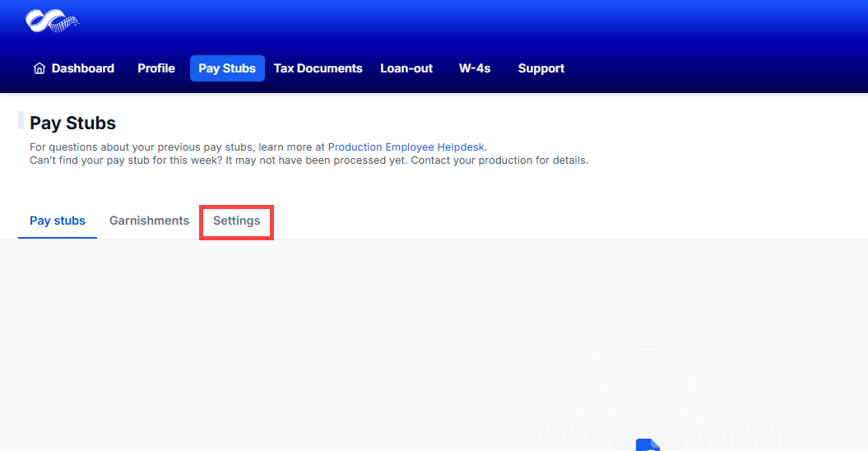Open the Support page
This screenshot has height=451, width=868.
(x=541, y=68)
